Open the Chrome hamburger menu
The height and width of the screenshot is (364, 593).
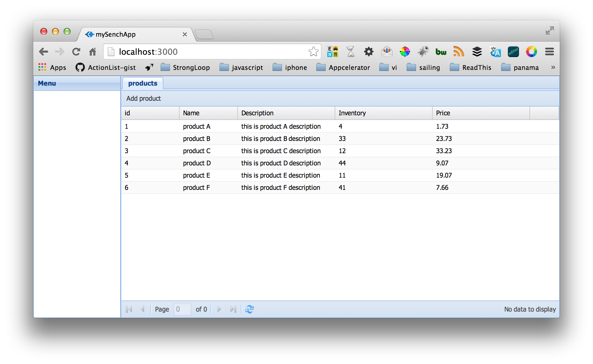point(549,52)
